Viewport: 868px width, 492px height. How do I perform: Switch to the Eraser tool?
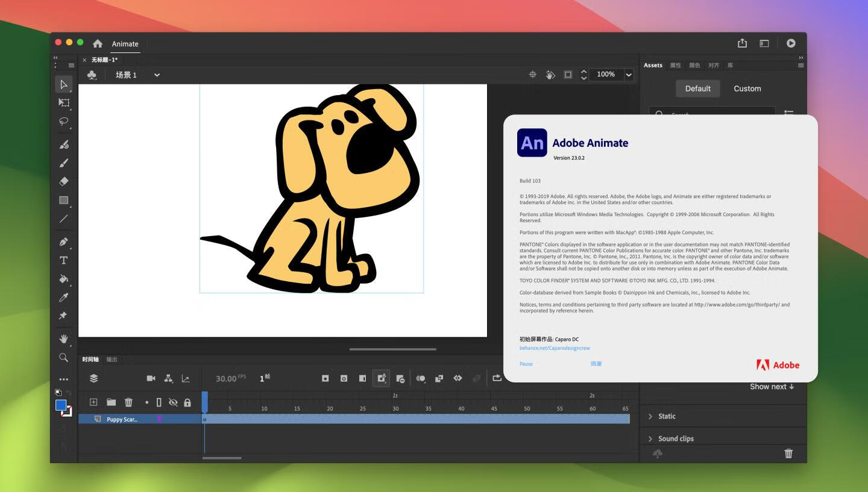tap(64, 181)
